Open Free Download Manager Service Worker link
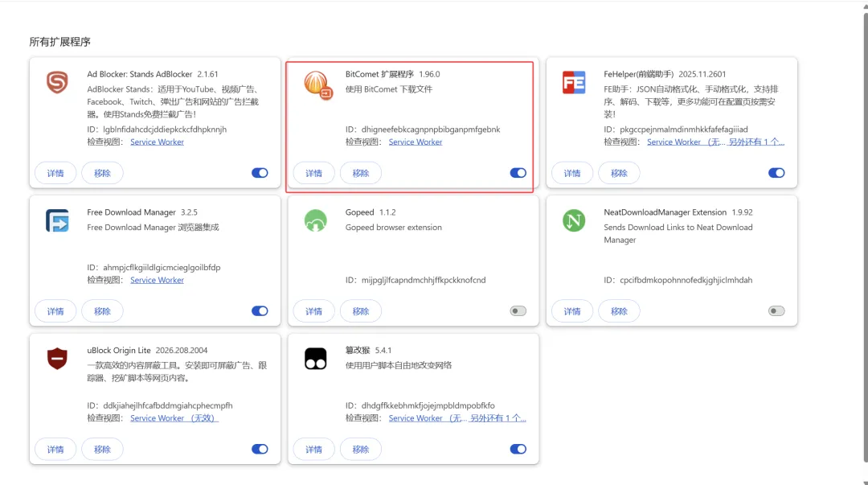 [157, 280]
